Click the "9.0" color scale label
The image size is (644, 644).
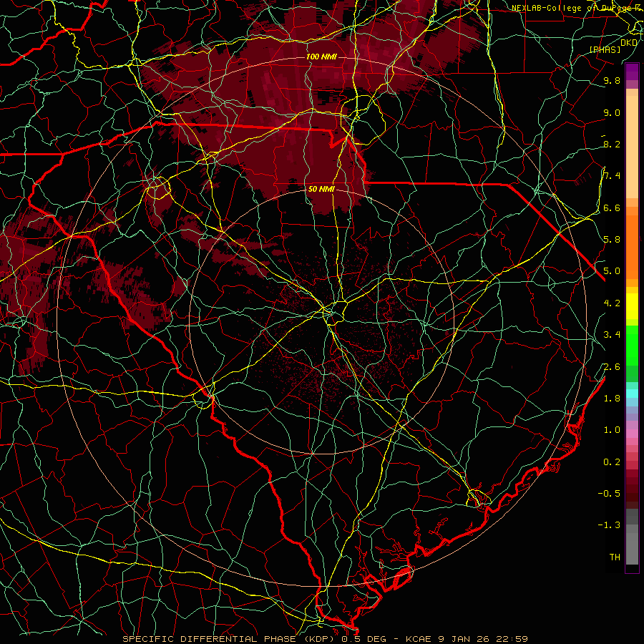click(x=612, y=113)
